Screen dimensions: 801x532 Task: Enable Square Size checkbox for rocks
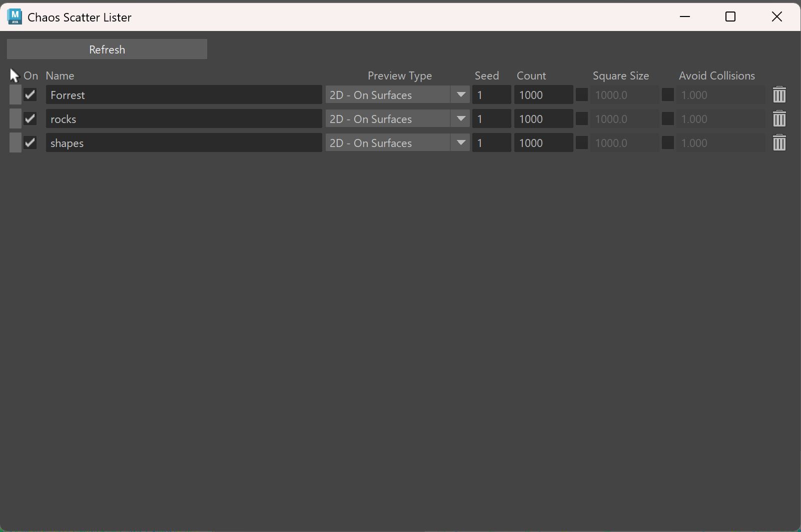[582, 118]
